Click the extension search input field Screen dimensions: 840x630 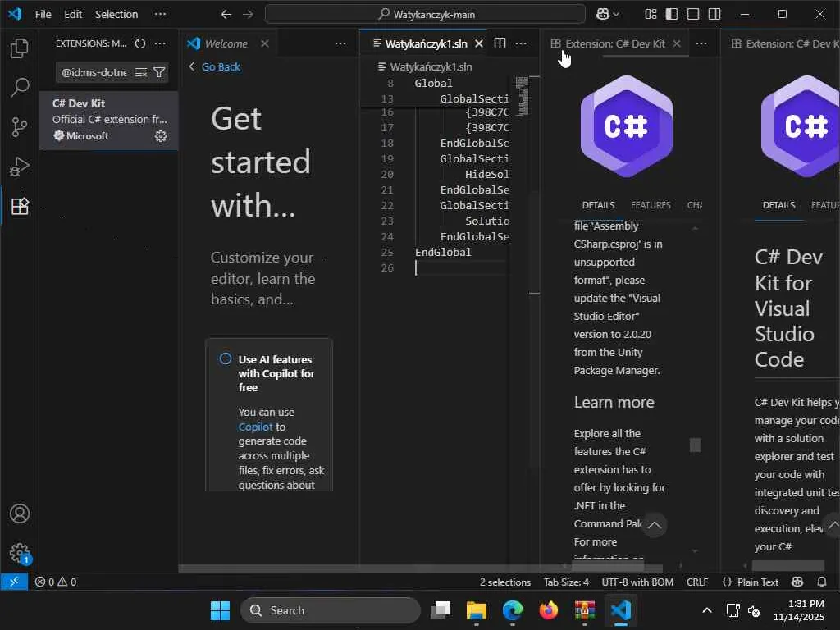click(x=94, y=72)
